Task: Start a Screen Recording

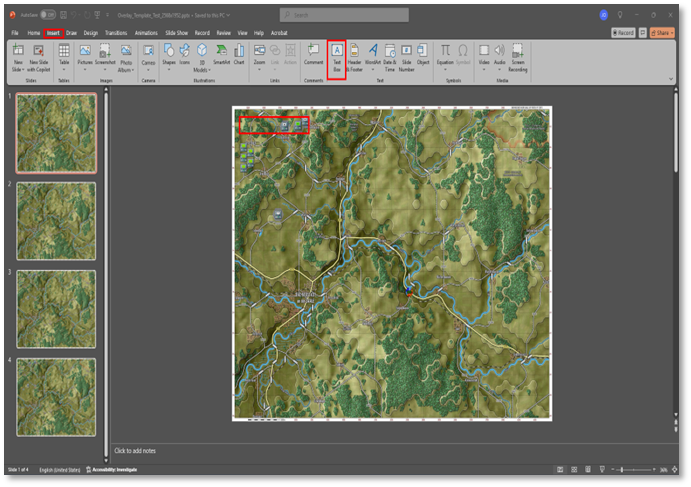Action: tap(518, 57)
